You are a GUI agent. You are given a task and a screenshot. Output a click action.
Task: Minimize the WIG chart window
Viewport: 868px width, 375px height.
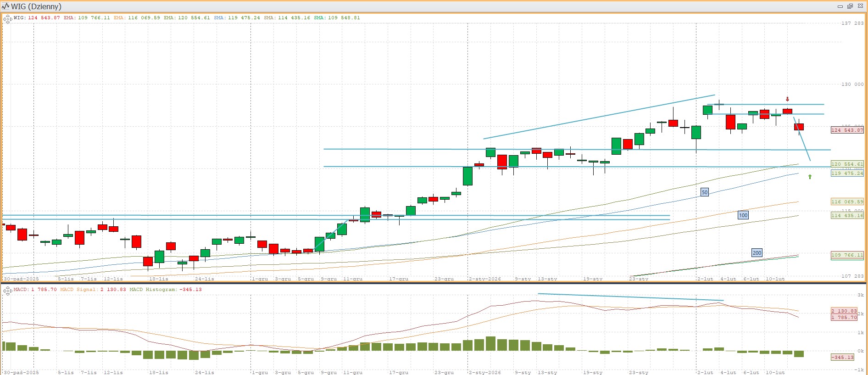840,6
